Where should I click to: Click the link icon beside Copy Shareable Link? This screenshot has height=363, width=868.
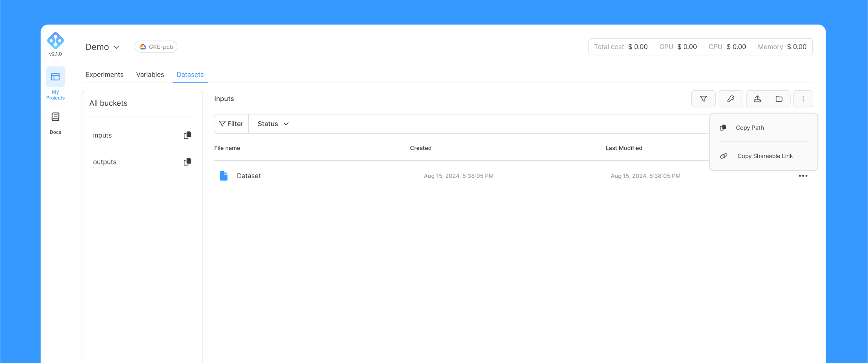724,156
